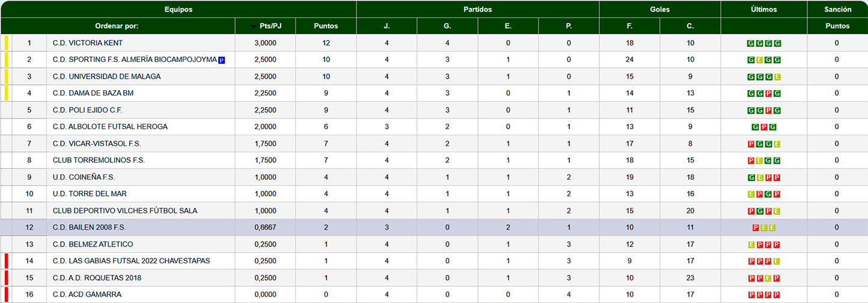Click the yellow E result in Belmez Atletico's row

click(751, 245)
